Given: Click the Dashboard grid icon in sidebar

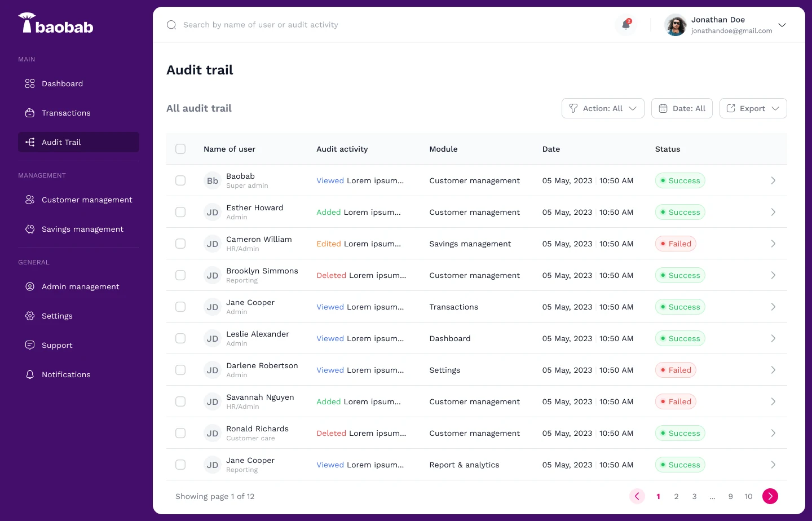Looking at the screenshot, I should coord(30,83).
